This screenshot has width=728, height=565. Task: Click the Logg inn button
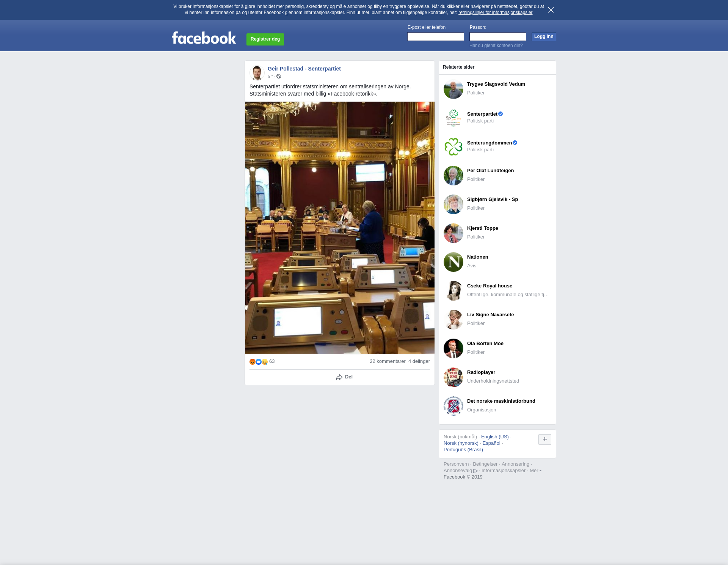click(x=544, y=36)
